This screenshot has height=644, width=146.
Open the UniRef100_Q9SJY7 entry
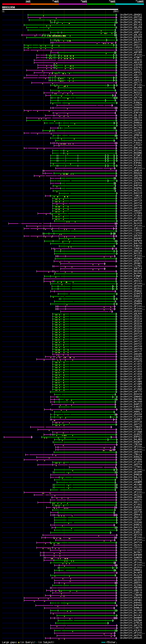pyautogui.click(x=131, y=75)
